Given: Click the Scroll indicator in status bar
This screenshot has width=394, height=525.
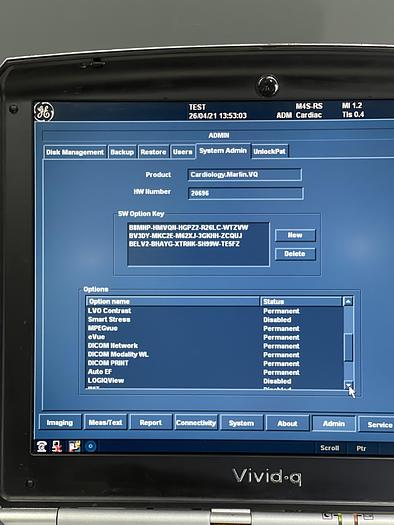Looking at the screenshot, I should tap(330, 448).
